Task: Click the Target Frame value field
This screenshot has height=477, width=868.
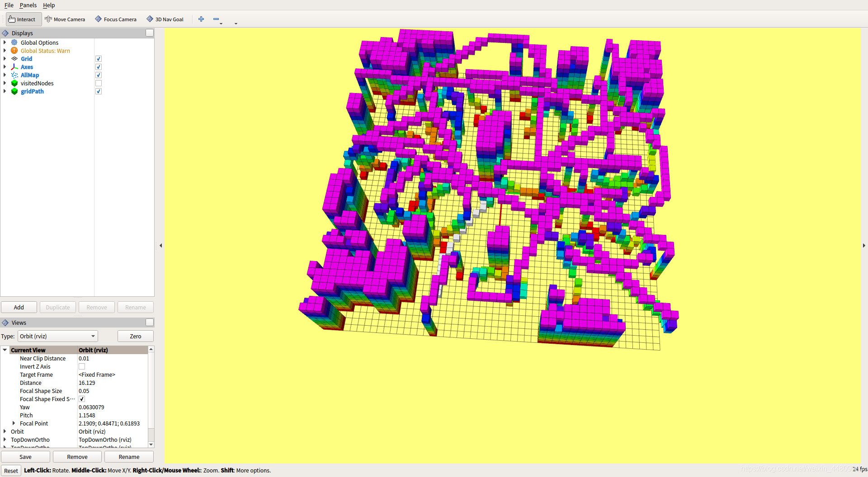Action: pos(113,374)
